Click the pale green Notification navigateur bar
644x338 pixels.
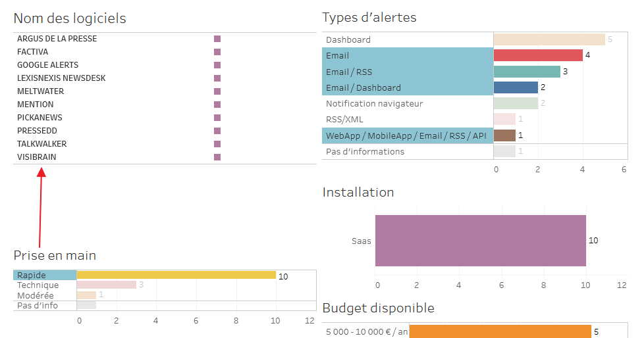coord(516,103)
